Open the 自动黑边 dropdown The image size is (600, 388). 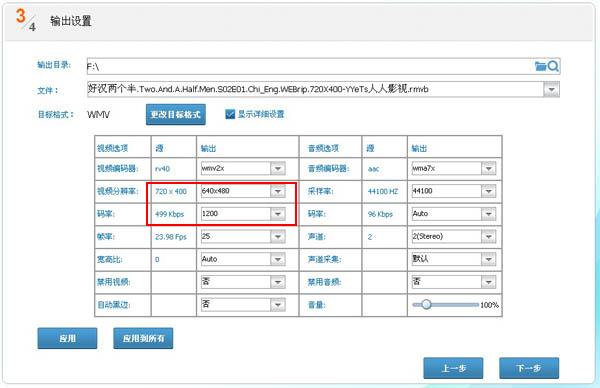point(278,305)
